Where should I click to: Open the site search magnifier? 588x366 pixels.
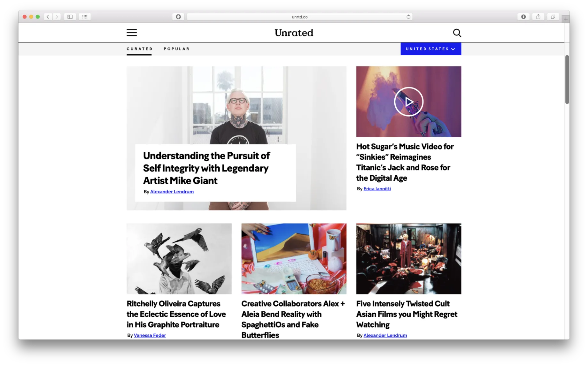457,33
